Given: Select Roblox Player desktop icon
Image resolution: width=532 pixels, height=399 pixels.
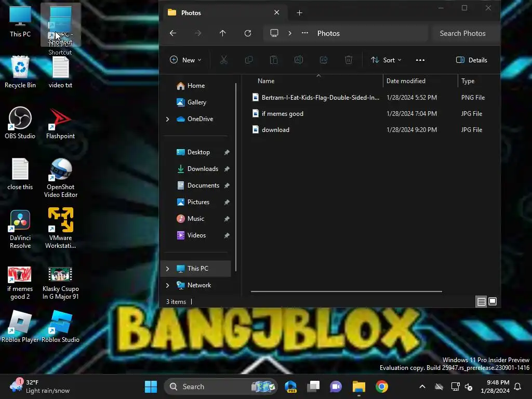Looking at the screenshot, I should point(20,327).
